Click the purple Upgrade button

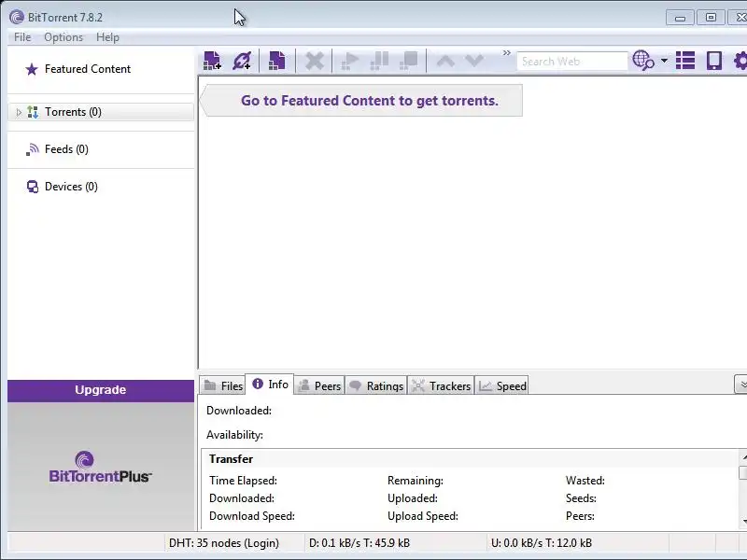[x=101, y=390]
